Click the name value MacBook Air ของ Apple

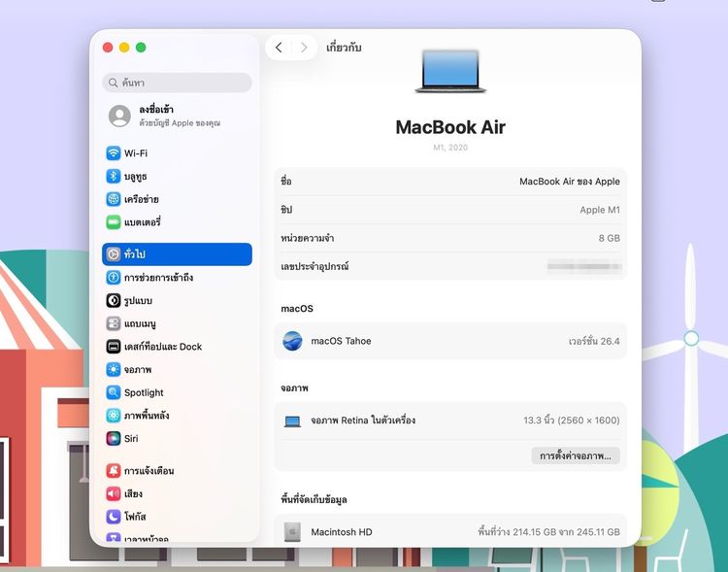pyautogui.click(x=569, y=182)
